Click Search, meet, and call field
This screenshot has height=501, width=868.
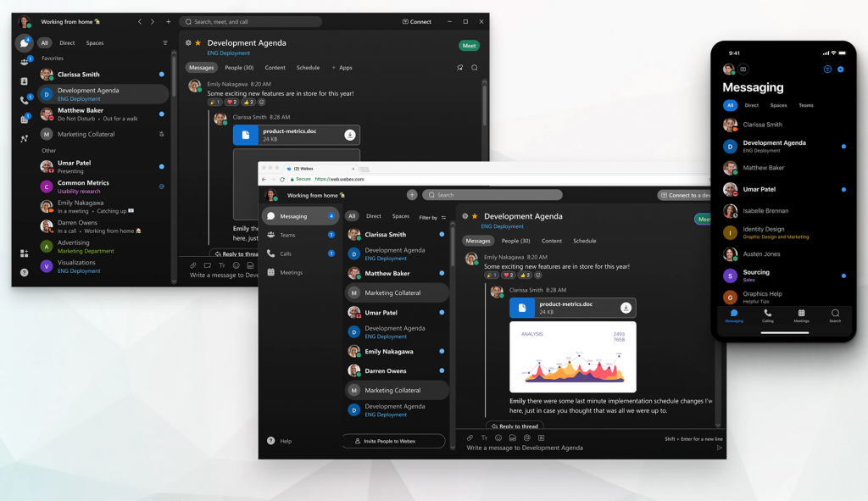click(x=251, y=21)
